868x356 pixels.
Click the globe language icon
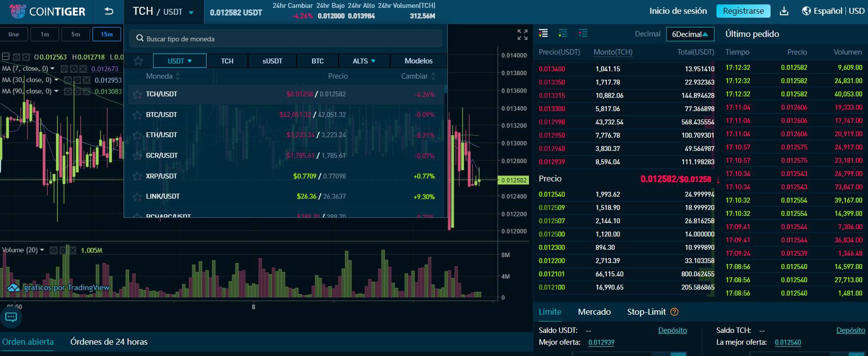(806, 11)
